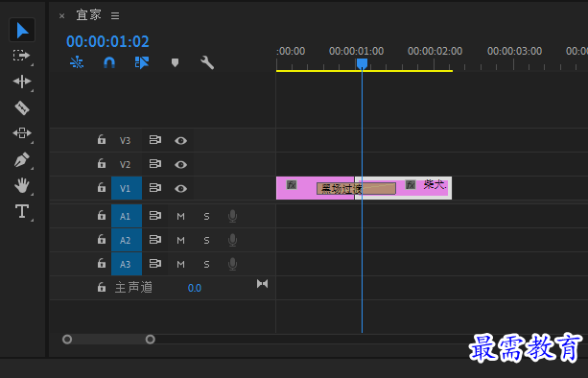Toggle lock on track A1
The width and height of the screenshot is (588, 378).
[102, 216]
